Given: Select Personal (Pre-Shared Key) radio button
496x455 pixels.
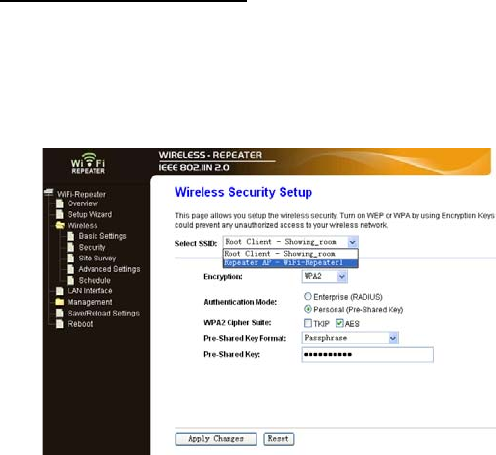Looking at the screenshot, I should point(308,309).
